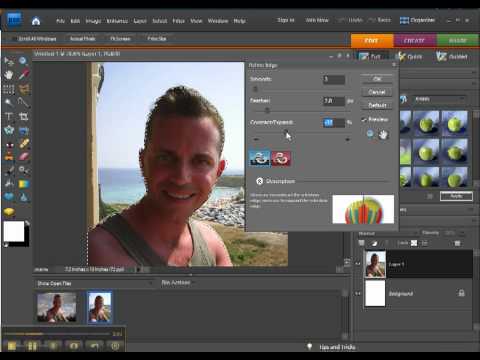Viewport: 480px width, 360px height.
Task: Click OK in Refine Edge dialog
Action: (x=377, y=79)
